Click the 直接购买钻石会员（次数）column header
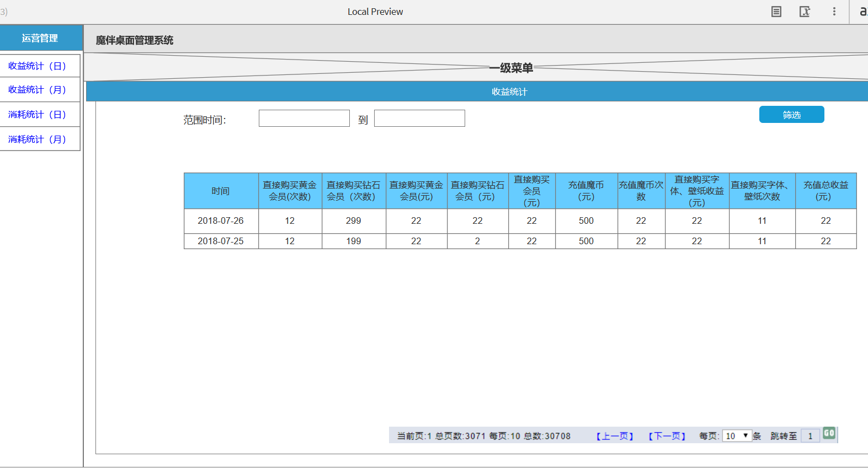Viewport: 868px width, 468px height. point(354,191)
